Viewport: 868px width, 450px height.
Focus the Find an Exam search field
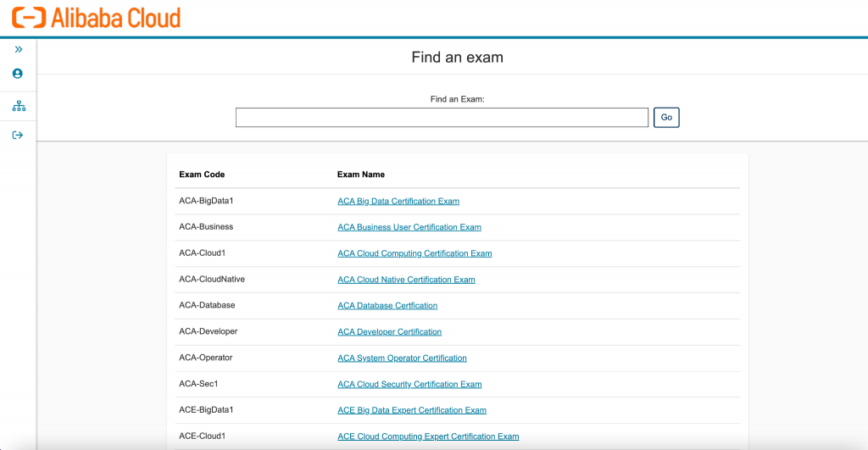tap(442, 117)
